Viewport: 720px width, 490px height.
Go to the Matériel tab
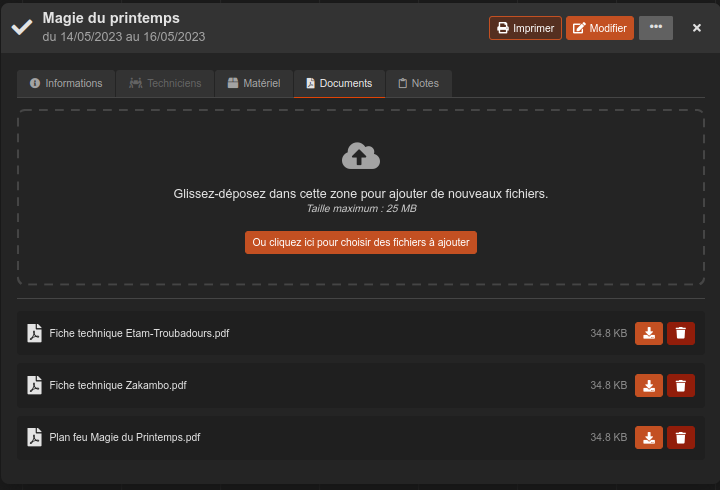[253, 83]
